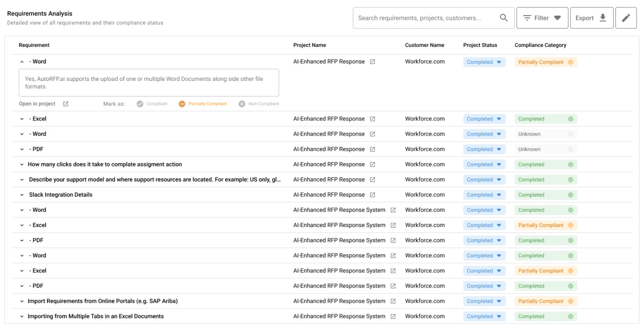Open project link icon for PDF row with Unknown compliance

click(x=373, y=149)
